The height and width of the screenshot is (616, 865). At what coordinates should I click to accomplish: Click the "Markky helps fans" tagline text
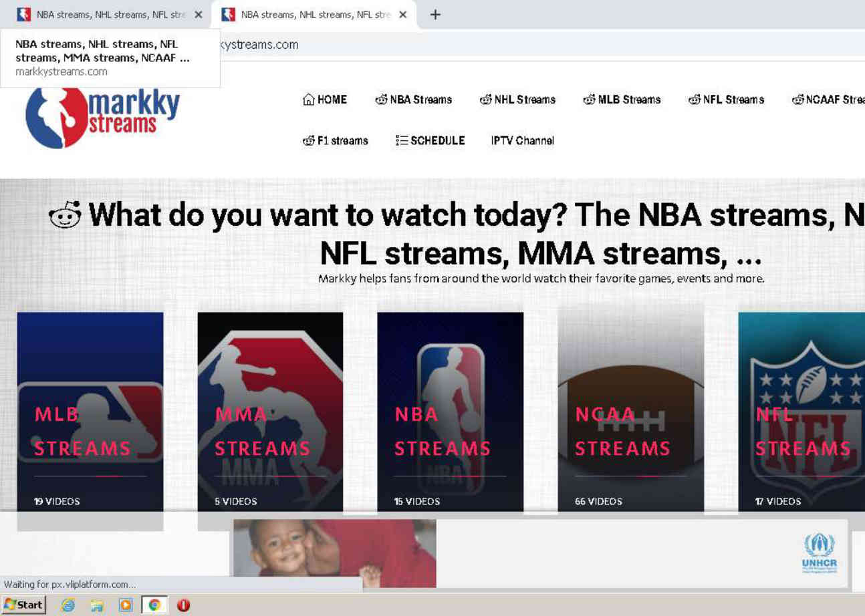(x=541, y=279)
